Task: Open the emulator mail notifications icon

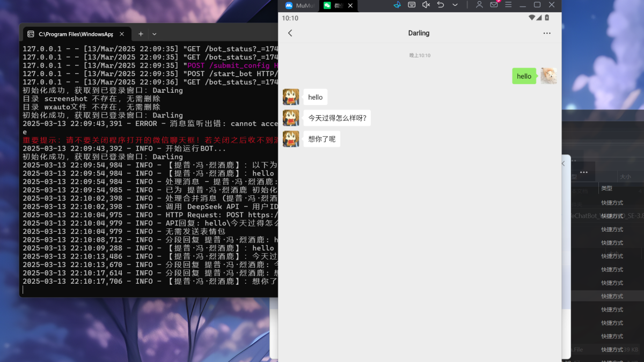Action: (x=494, y=5)
